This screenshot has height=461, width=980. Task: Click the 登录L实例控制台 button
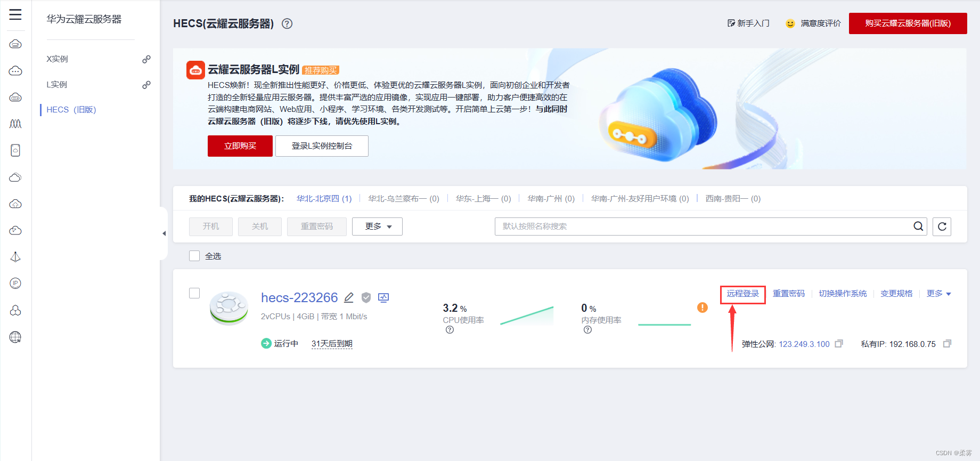[x=322, y=146]
